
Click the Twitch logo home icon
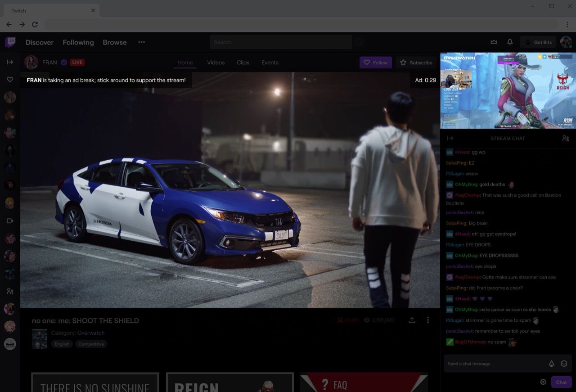(x=10, y=42)
